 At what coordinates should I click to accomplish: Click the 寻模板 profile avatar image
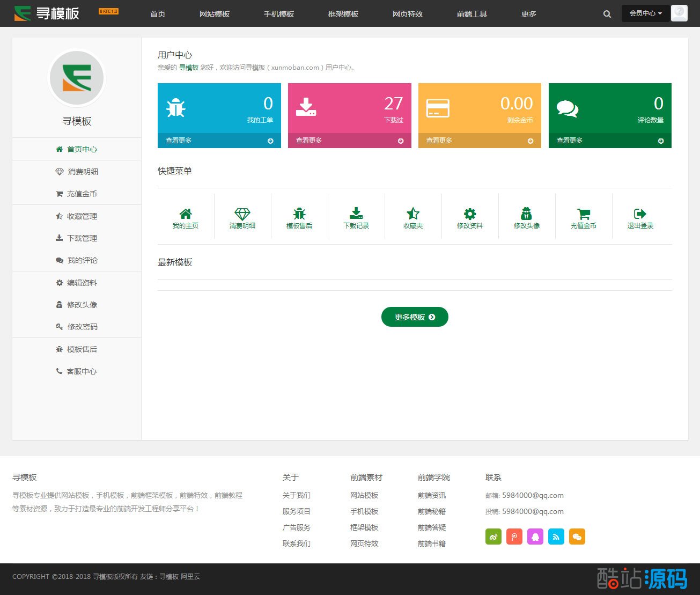click(x=77, y=78)
